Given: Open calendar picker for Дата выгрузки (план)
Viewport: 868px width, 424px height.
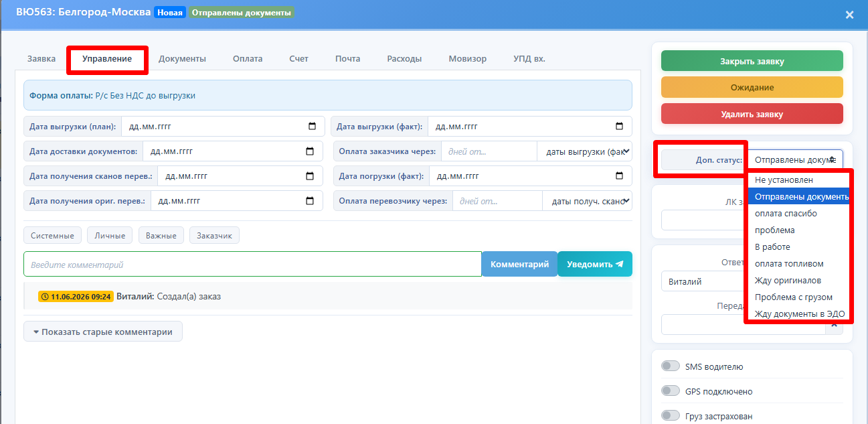Looking at the screenshot, I should 312,126.
